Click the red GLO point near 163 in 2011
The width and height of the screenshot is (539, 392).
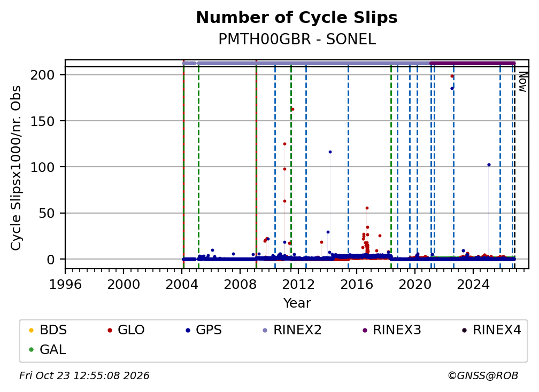292,109
